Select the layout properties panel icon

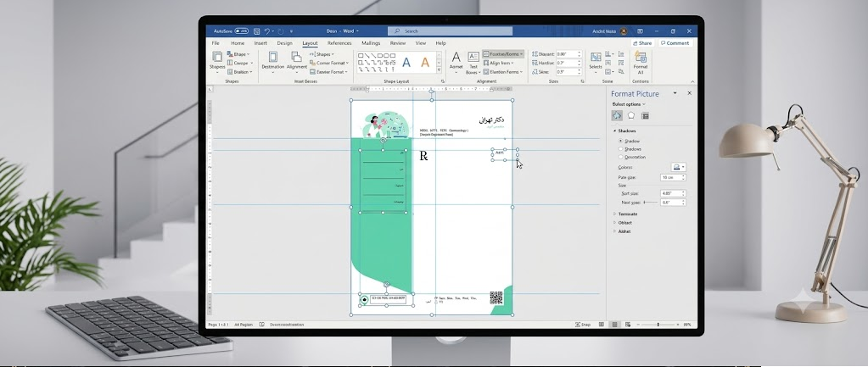point(645,115)
